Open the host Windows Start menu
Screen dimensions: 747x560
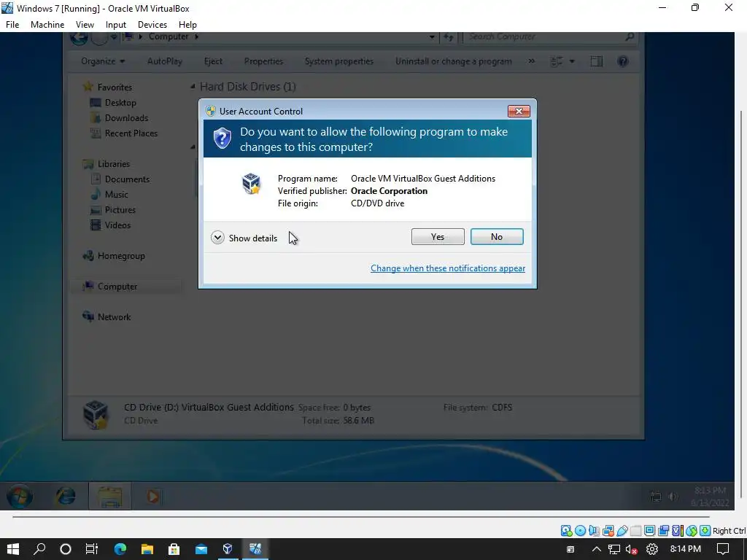coord(13,549)
